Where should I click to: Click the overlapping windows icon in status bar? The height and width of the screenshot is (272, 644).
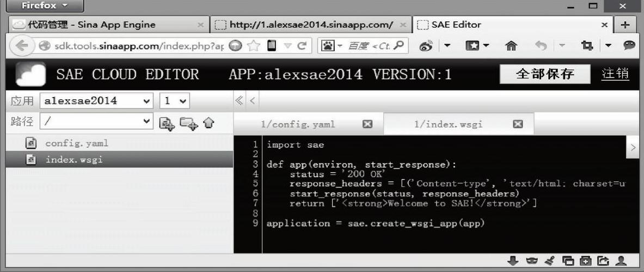(x=568, y=261)
